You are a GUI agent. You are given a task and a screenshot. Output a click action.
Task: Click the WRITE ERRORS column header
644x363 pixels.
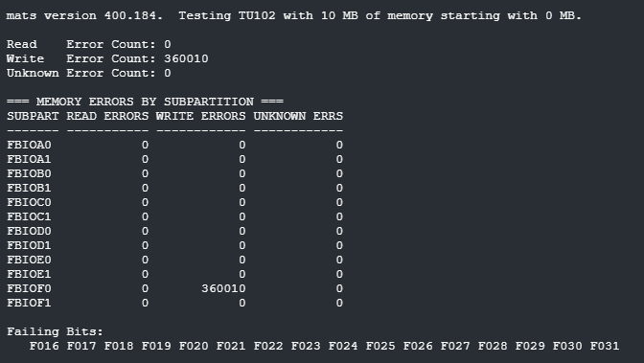pyautogui.click(x=201, y=116)
